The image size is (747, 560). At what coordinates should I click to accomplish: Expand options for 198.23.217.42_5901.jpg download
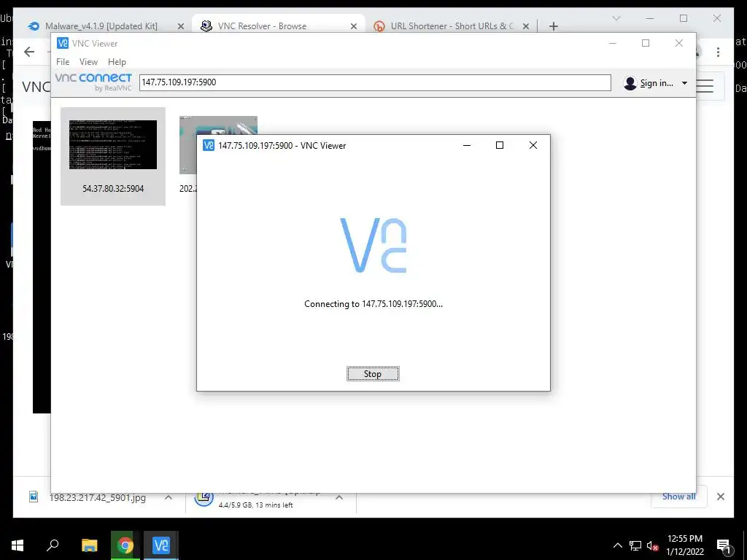[x=169, y=497]
